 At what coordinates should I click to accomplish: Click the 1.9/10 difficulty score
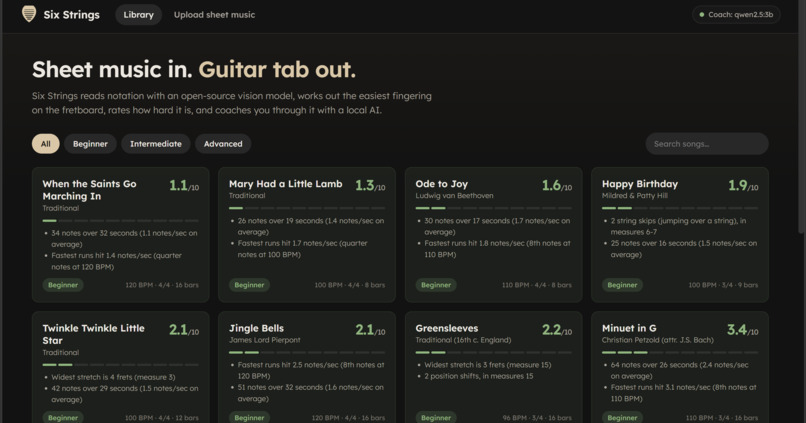click(x=743, y=186)
